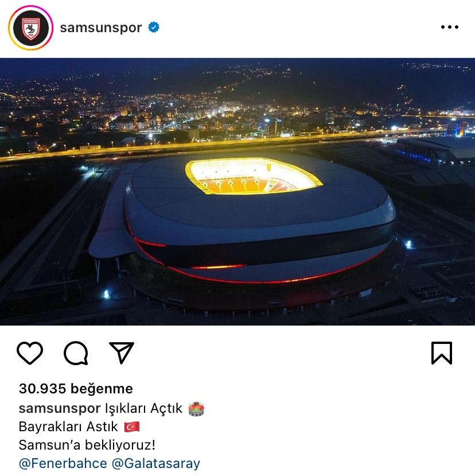Screen dimensions: 475x476
Task: Open samsunspor username in caption
Action: [60, 408]
